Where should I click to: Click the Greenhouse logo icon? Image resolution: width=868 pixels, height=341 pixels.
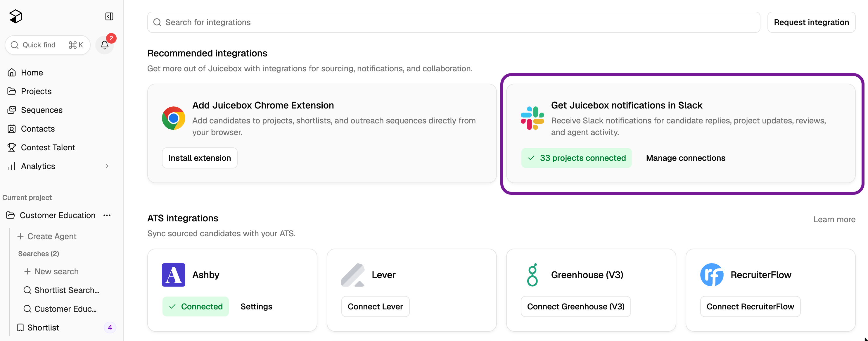point(532,275)
